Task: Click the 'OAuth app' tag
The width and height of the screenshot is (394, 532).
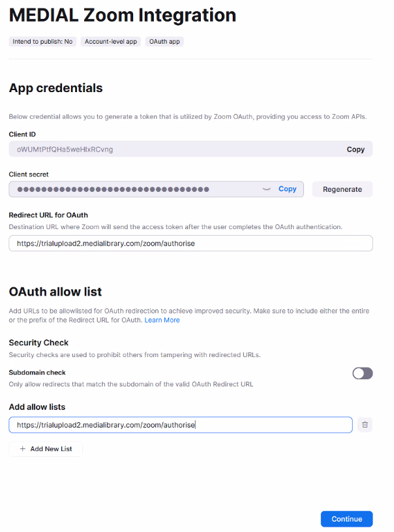Action: pyautogui.click(x=164, y=41)
